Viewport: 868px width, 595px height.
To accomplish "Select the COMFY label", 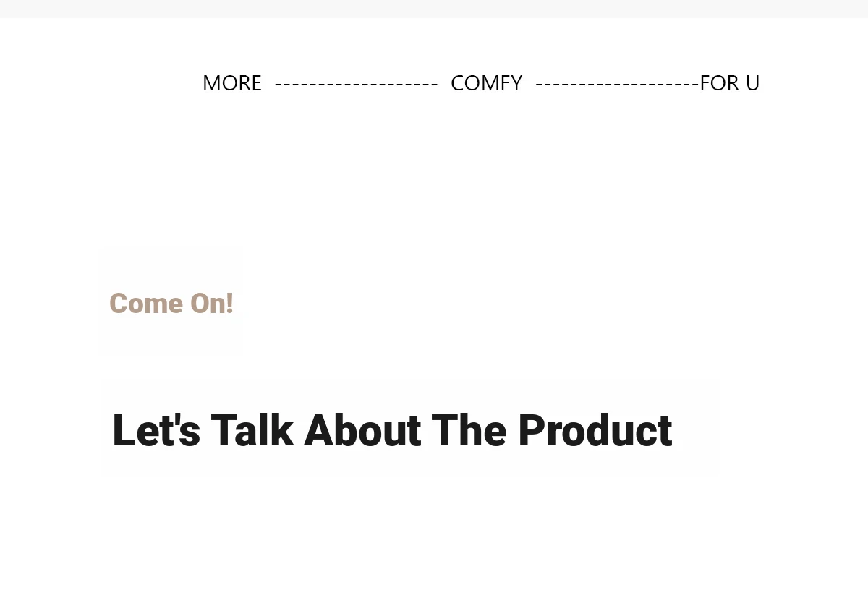I will click(x=486, y=83).
